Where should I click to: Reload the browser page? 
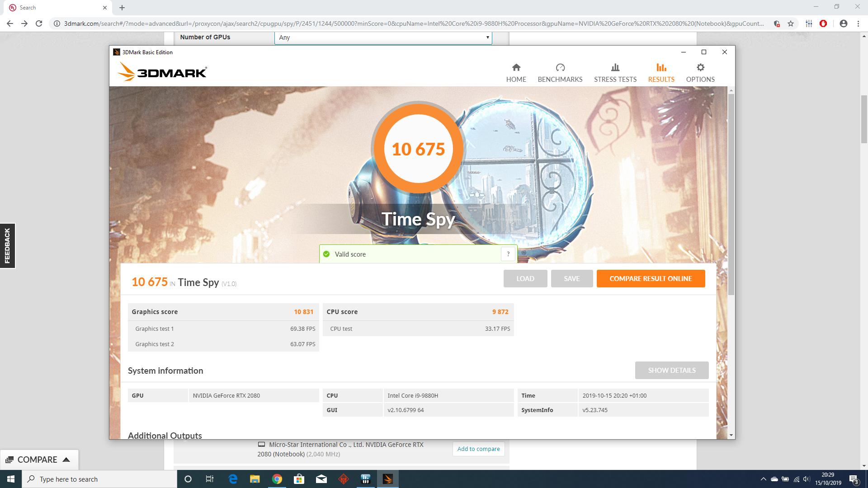[x=39, y=23]
